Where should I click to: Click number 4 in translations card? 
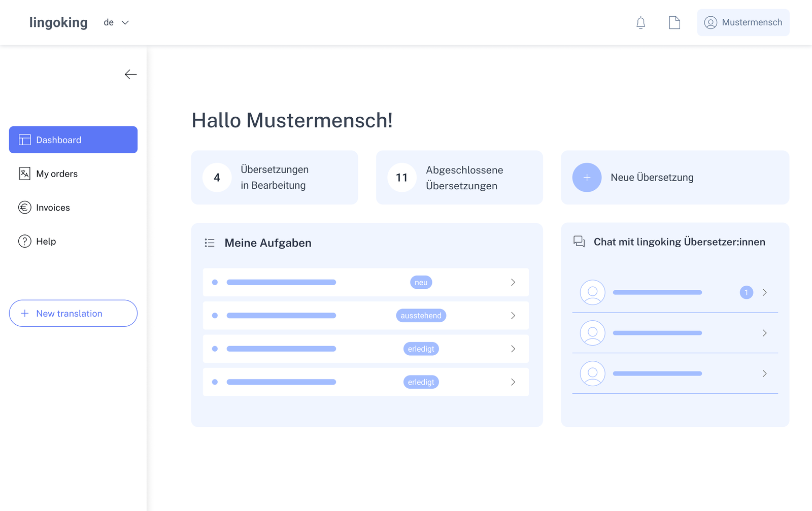[x=217, y=178]
